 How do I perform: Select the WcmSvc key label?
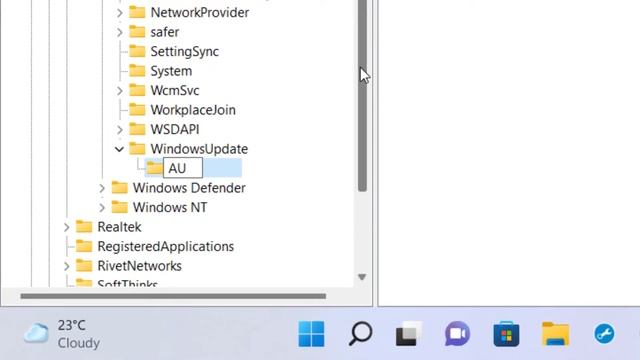[175, 91]
